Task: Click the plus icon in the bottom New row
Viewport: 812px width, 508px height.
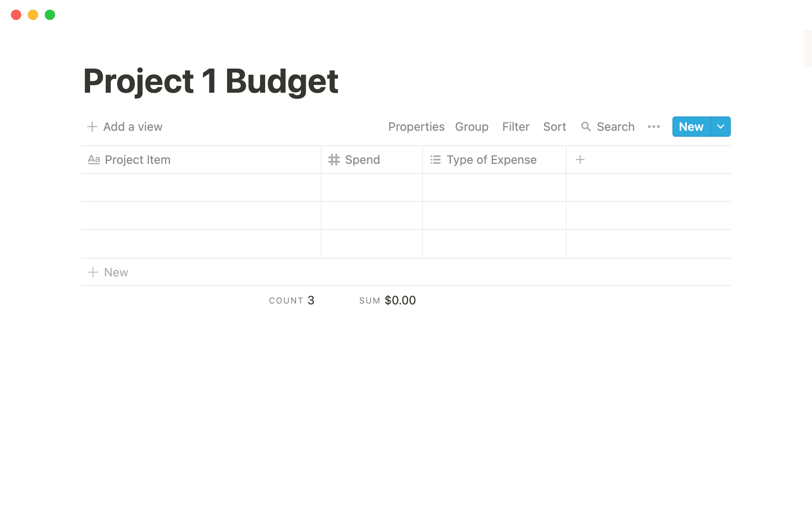Action: point(93,272)
